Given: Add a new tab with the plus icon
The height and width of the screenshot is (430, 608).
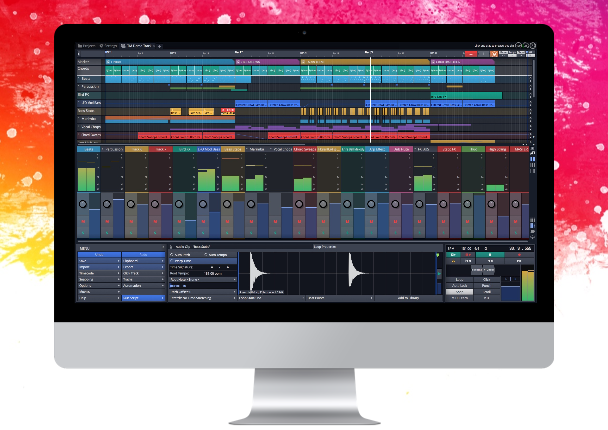Looking at the screenshot, I should tap(159, 46).
